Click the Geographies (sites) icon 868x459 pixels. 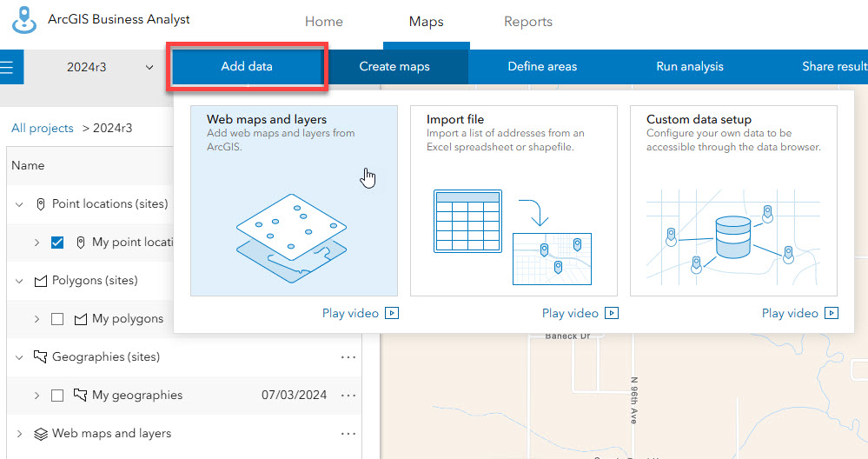click(x=41, y=356)
